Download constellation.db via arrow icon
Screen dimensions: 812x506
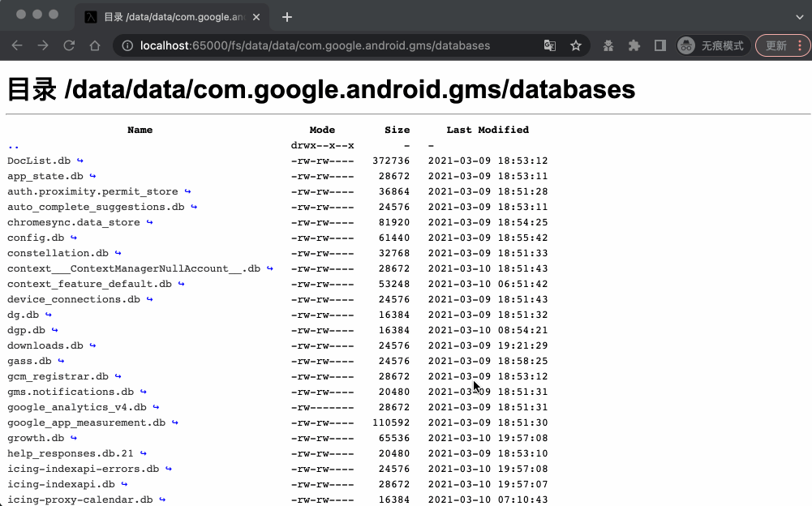(x=118, y=253)
